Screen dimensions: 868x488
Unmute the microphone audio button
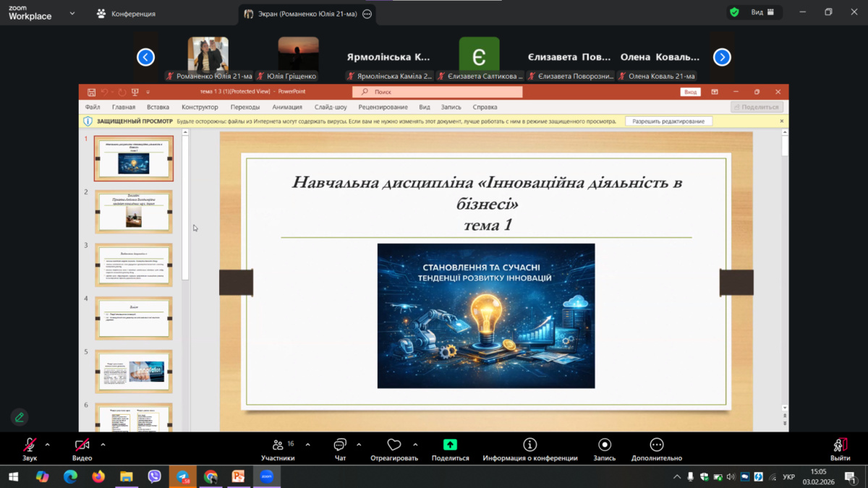(x=30, y=445)
